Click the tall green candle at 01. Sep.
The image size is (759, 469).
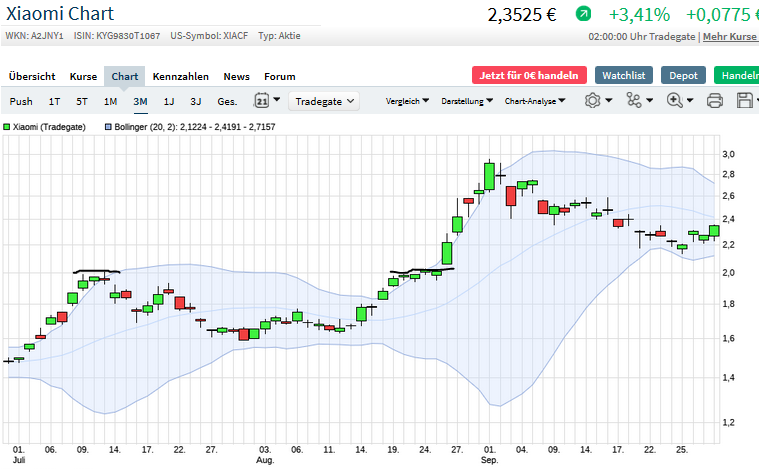489,176
